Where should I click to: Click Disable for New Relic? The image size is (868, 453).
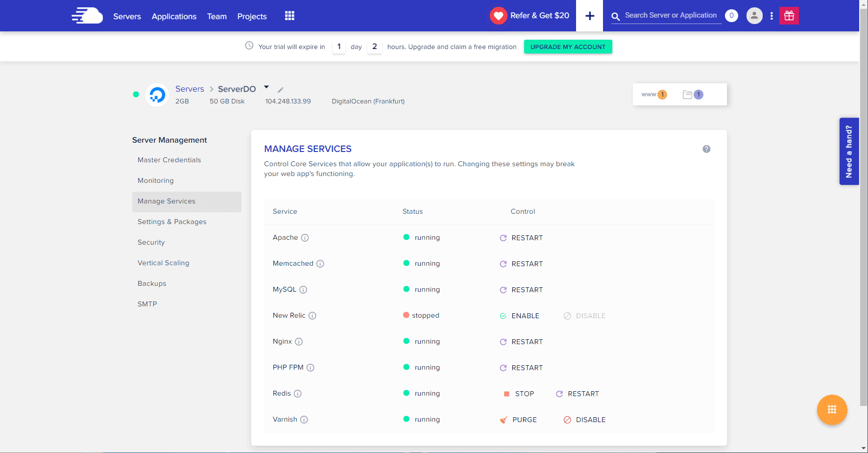584,316
